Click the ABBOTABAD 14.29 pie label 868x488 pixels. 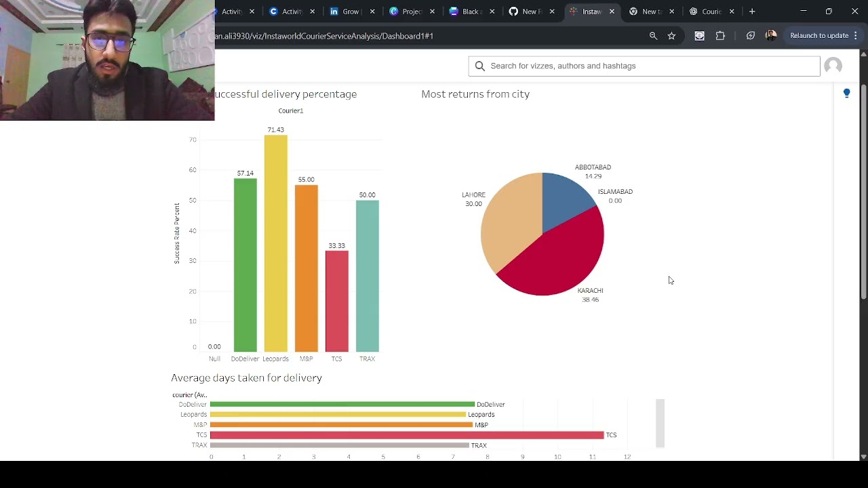[593, 171]
